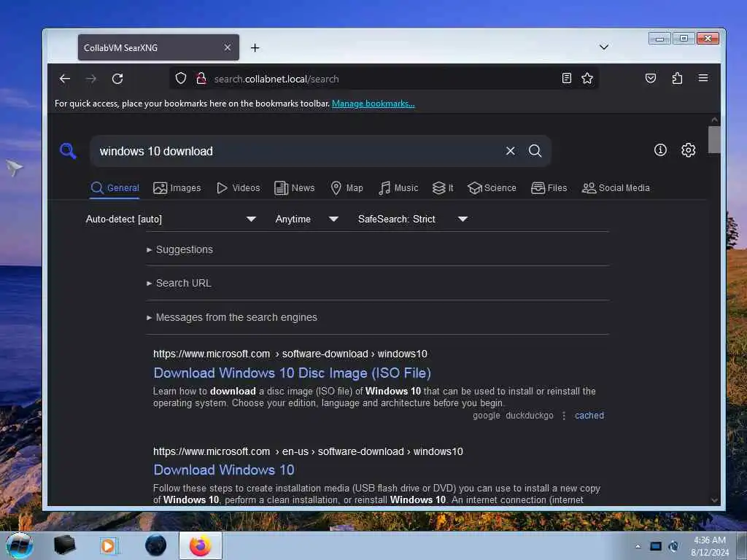Open the Pocket save icon
This screenshot has width=747, height=560.
click(x=650, y=78)
